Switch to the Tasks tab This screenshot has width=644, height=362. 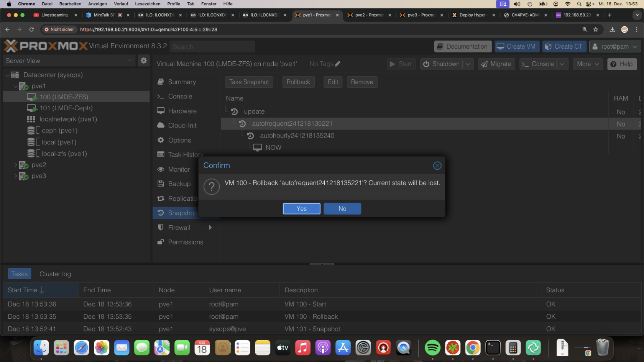pos(20,274)
